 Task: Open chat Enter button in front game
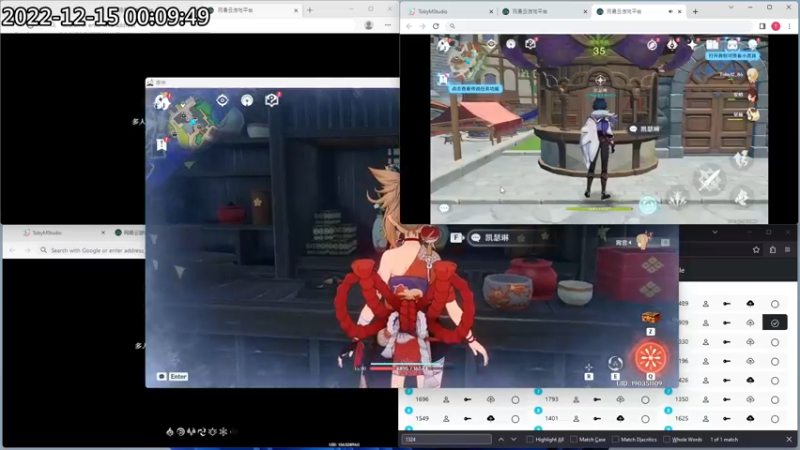[x=178, y=376]
